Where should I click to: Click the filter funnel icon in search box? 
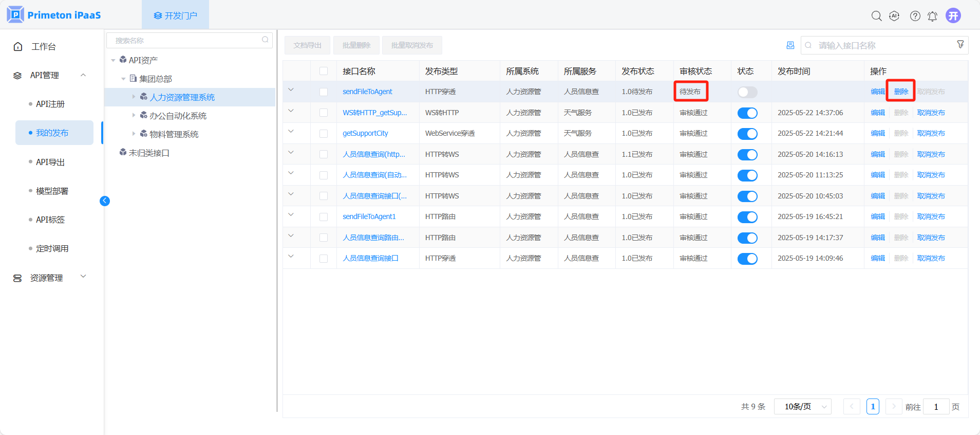pos(960,45)
